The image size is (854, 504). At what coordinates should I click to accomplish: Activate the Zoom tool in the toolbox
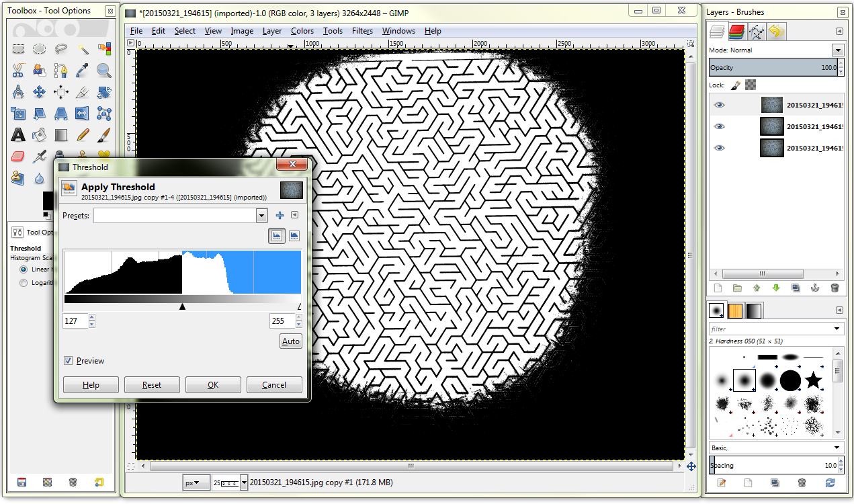(x=102, y=71)
